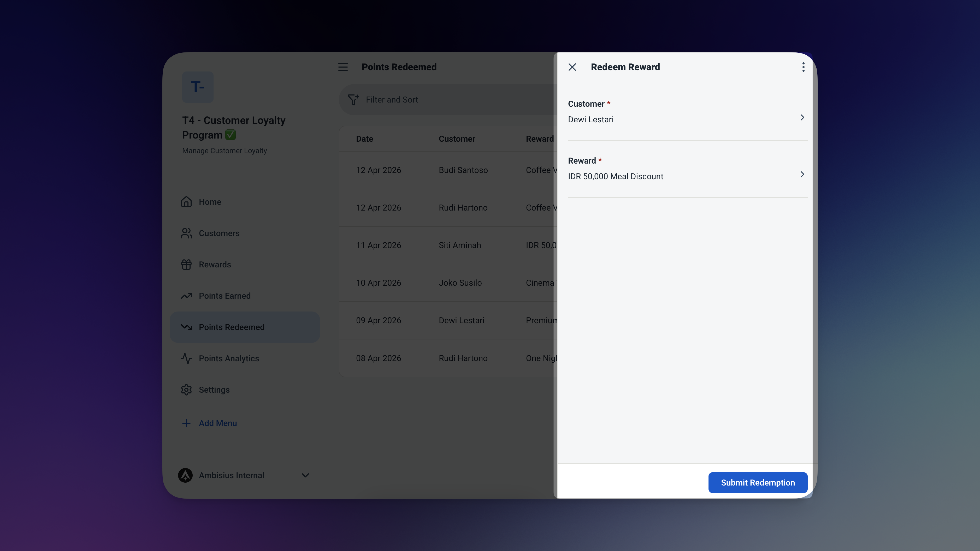
Task: Select the Points Earned trend icon
Action: pos(186,296)
